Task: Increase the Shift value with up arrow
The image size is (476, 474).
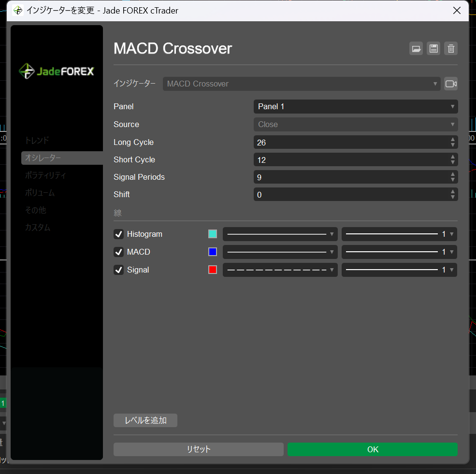Action: (453, 192)
